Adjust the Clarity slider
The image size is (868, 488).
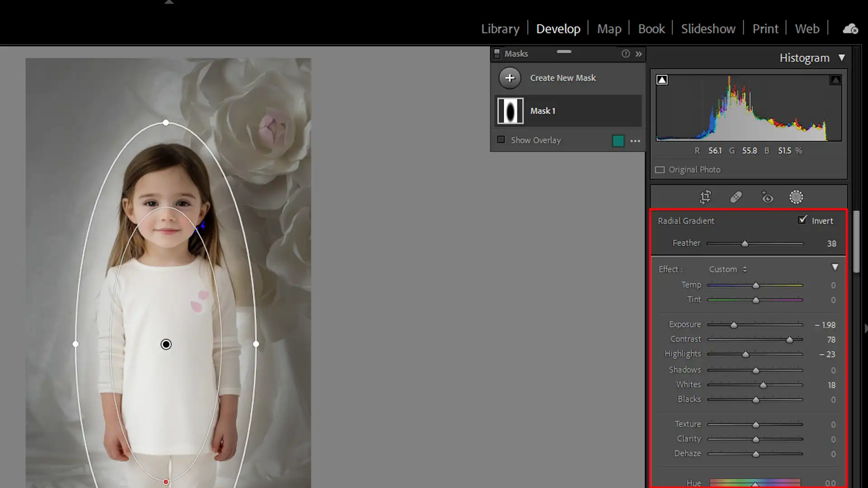coord(755,439)
